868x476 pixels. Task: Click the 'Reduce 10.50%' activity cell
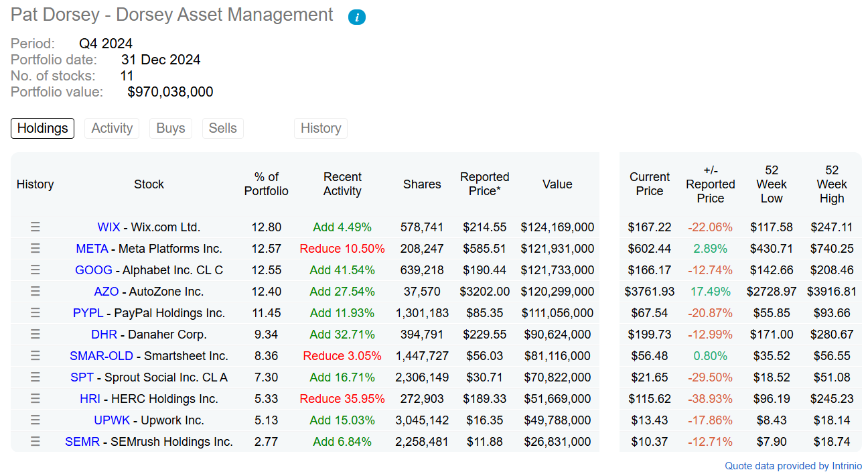pyautogui.click(x=342, y=249)
